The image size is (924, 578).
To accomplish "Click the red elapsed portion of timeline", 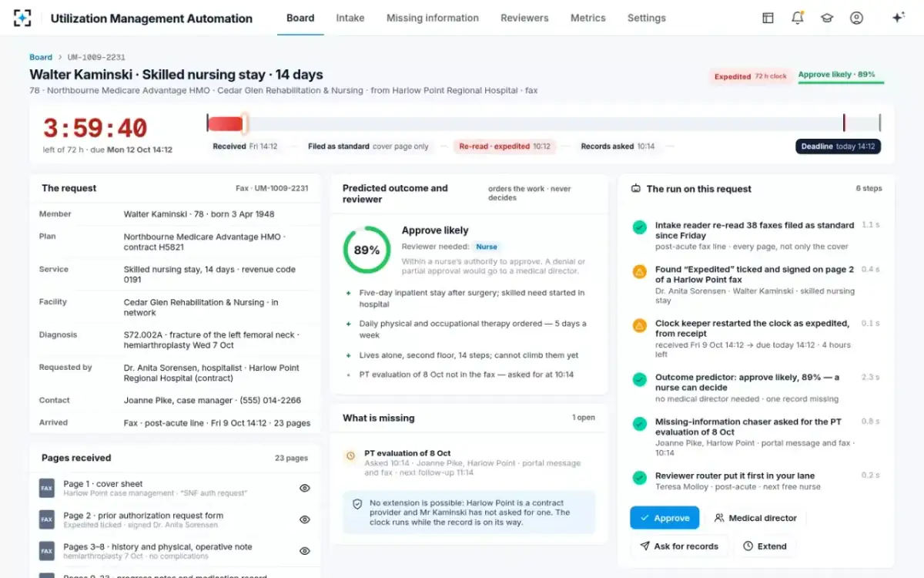I will 226,123.
